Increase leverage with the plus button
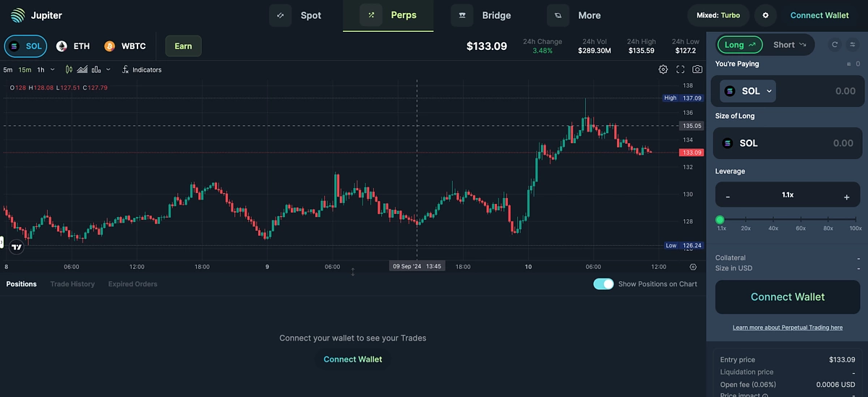Image resolution: width=868 pixels, height=397 pixels. (846, 197)
